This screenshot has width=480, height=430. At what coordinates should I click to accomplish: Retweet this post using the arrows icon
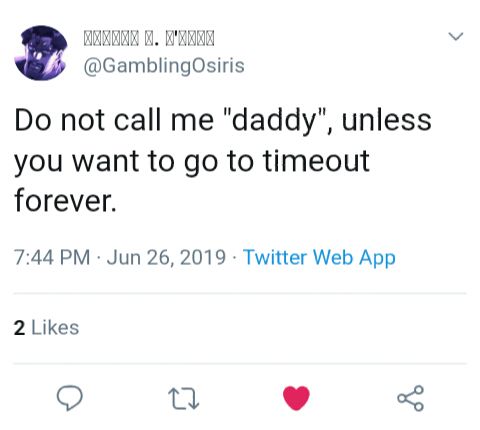tap(184, 398)
